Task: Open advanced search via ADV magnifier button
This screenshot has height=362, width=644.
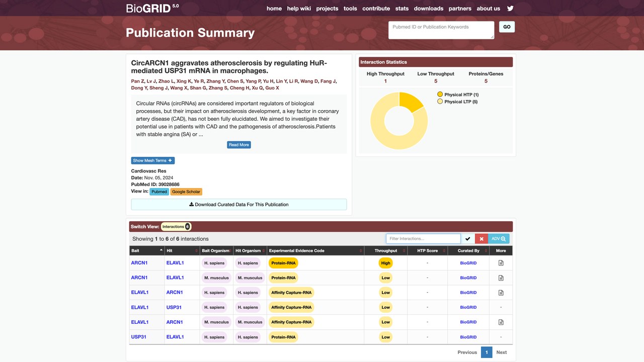Action: pyautogui.click(x=499, y=239)
